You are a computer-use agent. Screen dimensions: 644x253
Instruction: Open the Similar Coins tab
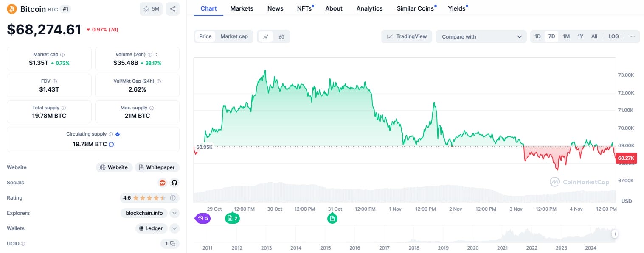(416, 8)
